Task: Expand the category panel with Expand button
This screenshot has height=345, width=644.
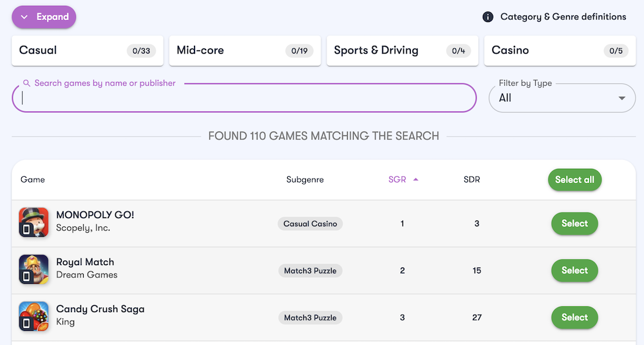Action: pyautogui.click(x=44, y=17)
